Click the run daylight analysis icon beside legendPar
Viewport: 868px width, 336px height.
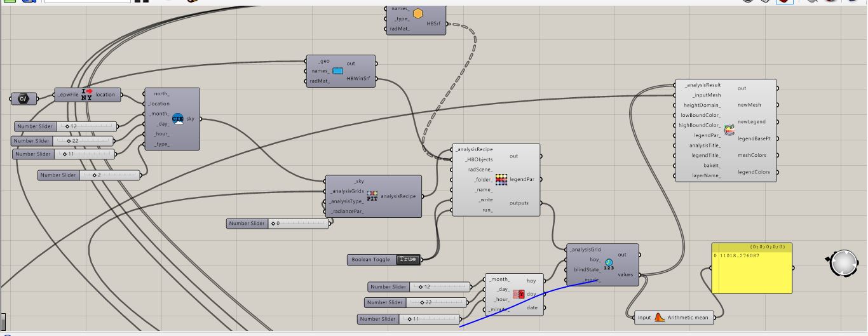(x=501, y=180)
